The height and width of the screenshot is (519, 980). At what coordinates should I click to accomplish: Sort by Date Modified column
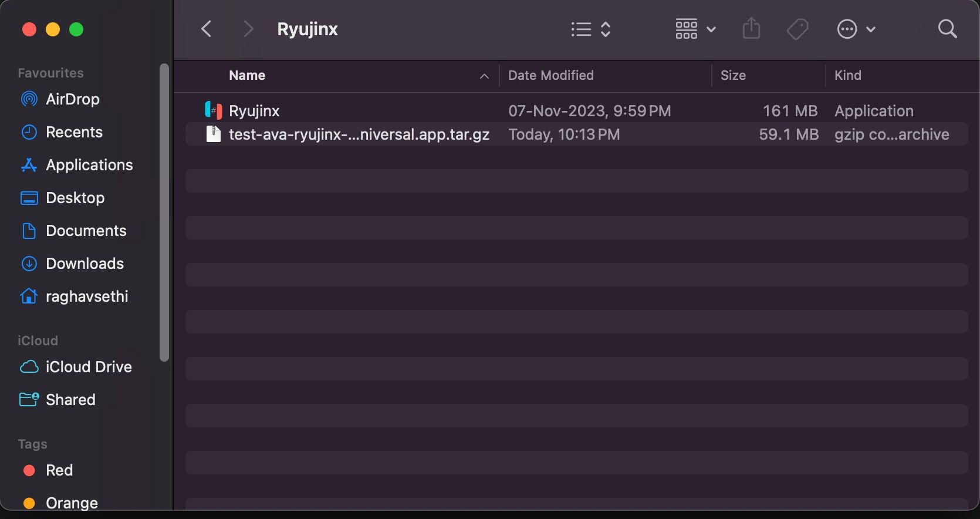point(550,76)
